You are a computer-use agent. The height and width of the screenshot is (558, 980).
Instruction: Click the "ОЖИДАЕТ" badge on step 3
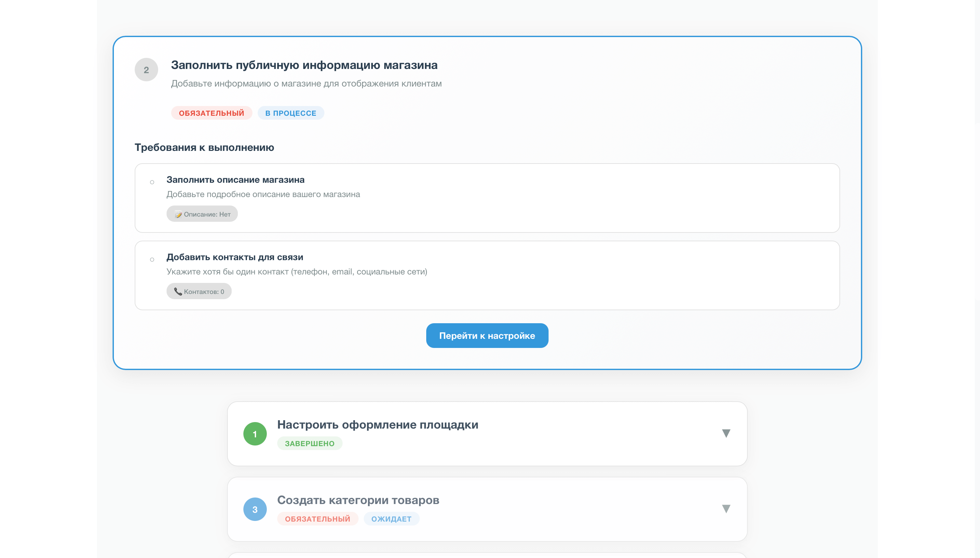391,519
